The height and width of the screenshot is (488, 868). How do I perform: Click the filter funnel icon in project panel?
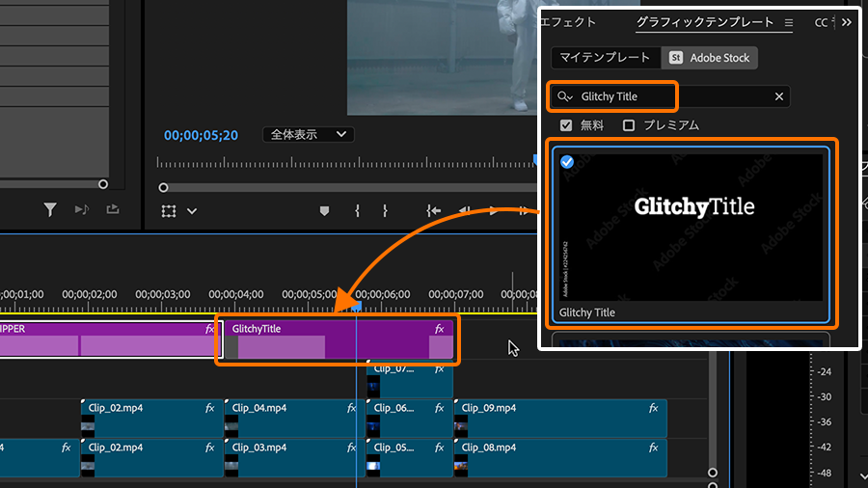tap(50, 209)
